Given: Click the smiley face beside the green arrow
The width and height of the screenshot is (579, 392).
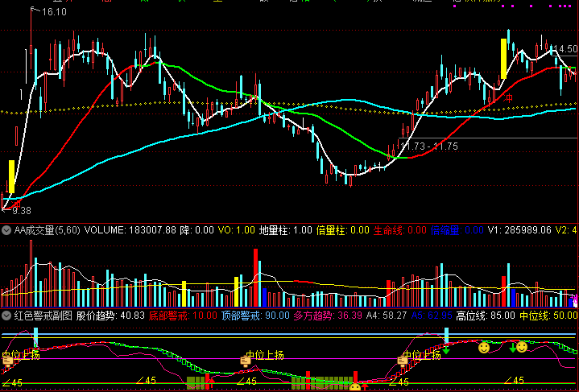Looking at the screenshot, I should tap(521, 347).
